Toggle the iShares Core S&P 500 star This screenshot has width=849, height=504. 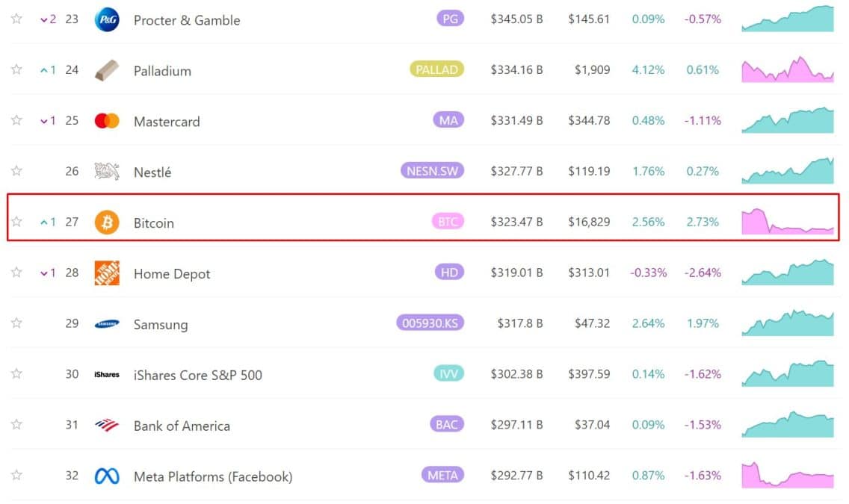pos(16,373)
